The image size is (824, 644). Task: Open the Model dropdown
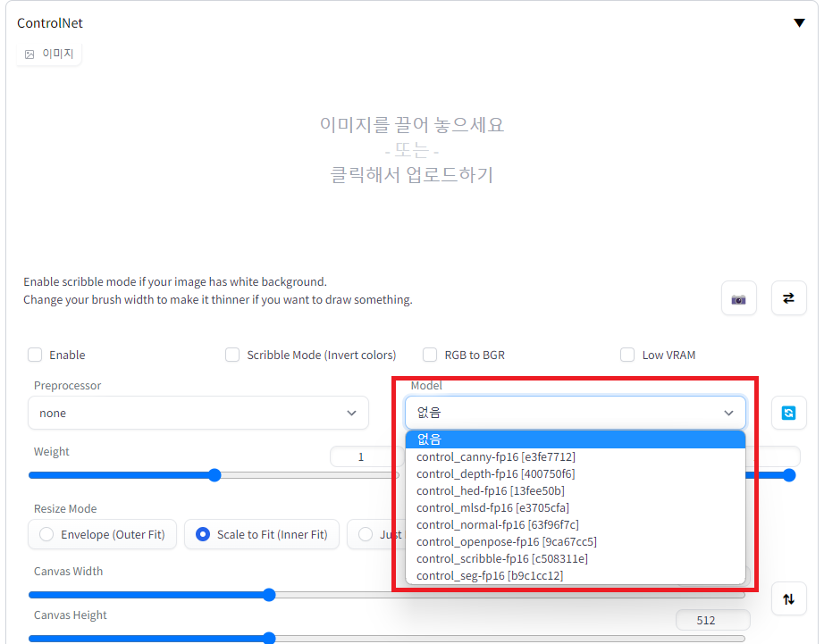[x=576, y=413]
